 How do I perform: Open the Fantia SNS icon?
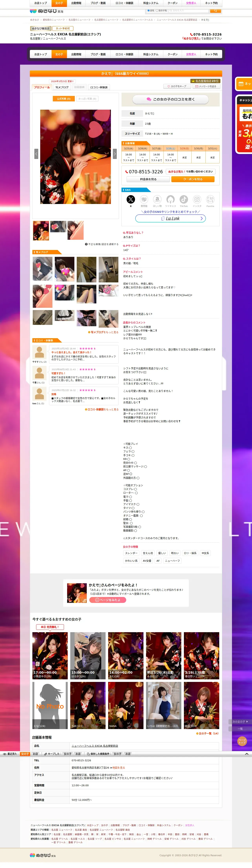pyautogui.click(x=210, y=199)
